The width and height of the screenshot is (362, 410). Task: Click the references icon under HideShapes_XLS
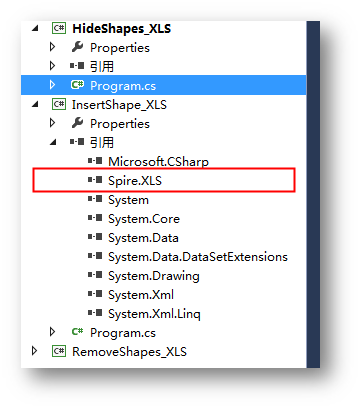tap(77, 66)
